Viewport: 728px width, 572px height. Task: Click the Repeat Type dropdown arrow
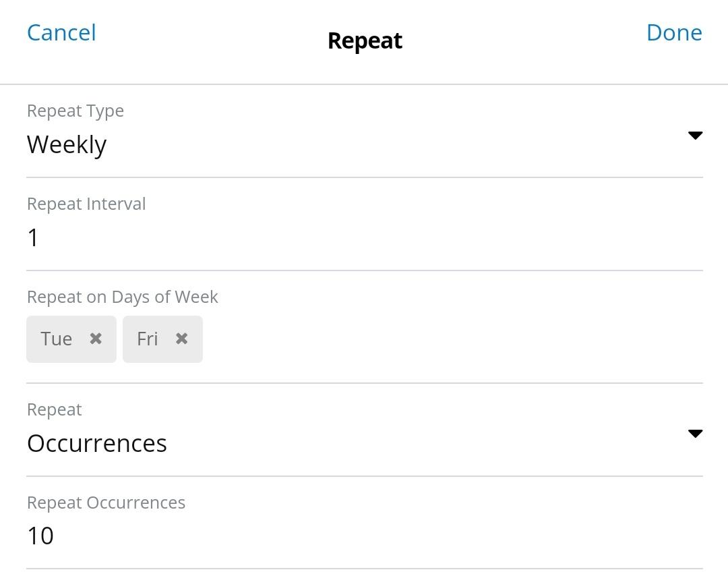coord(696,135)
